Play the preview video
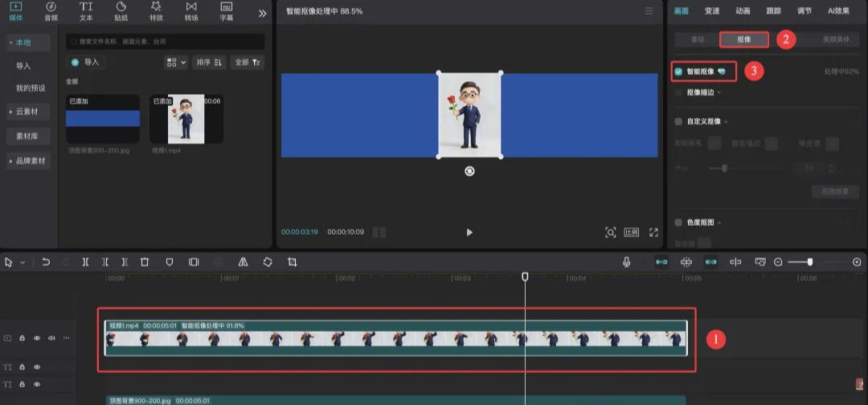868x405 pixels. click(469, 232)
